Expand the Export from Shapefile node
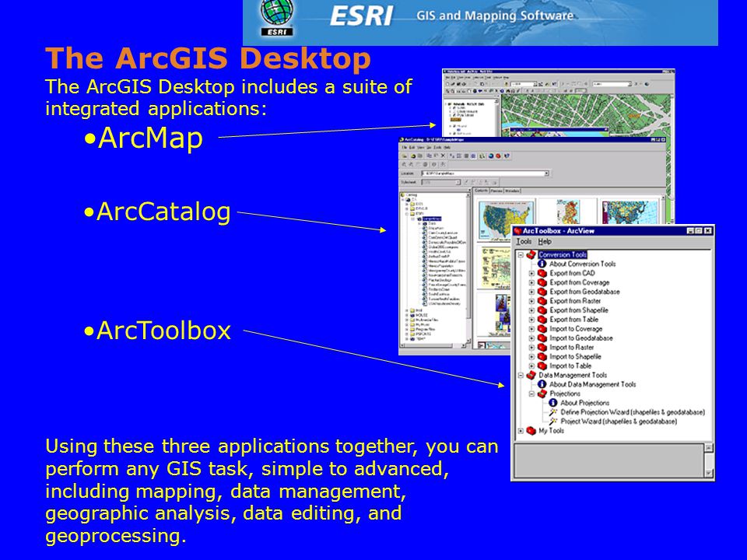 [531, 310]
